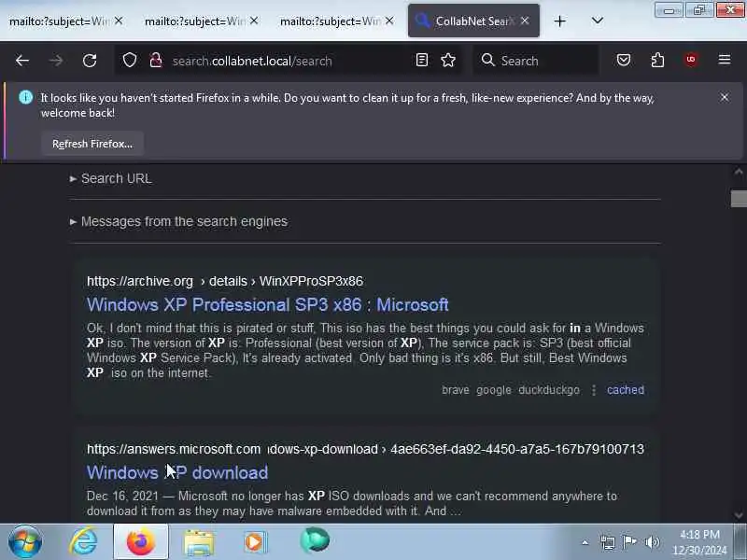Close the first mailto tab
The width and height of the screenshot is (747, 560).
119,21
